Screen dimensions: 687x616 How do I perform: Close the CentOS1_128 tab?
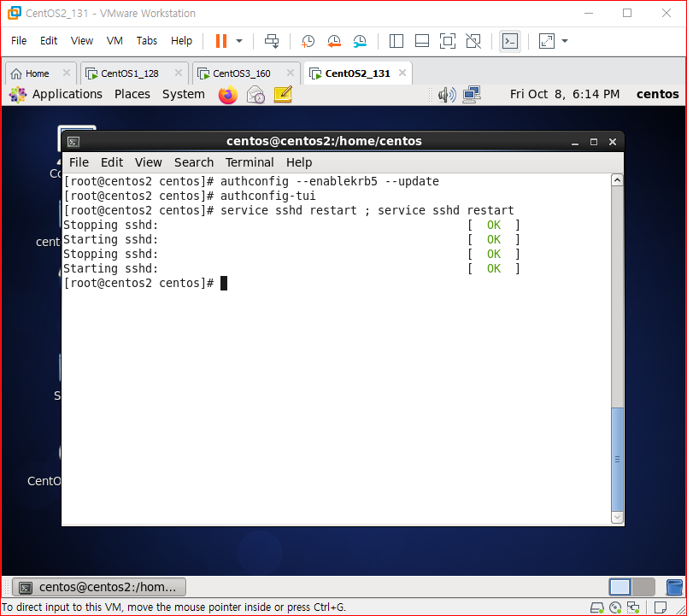click(179, 73)
